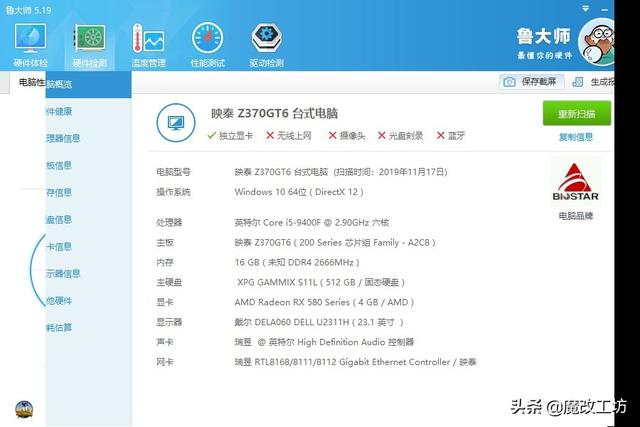The image size is (640, 427).
Task: Open the title bar dropdown menu arrow
Action: [585, 9]
